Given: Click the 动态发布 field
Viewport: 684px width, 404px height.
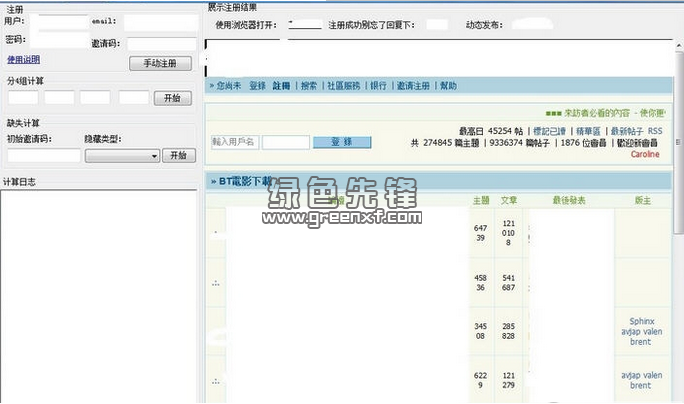Looking at the screenshot, I should 532,24.
